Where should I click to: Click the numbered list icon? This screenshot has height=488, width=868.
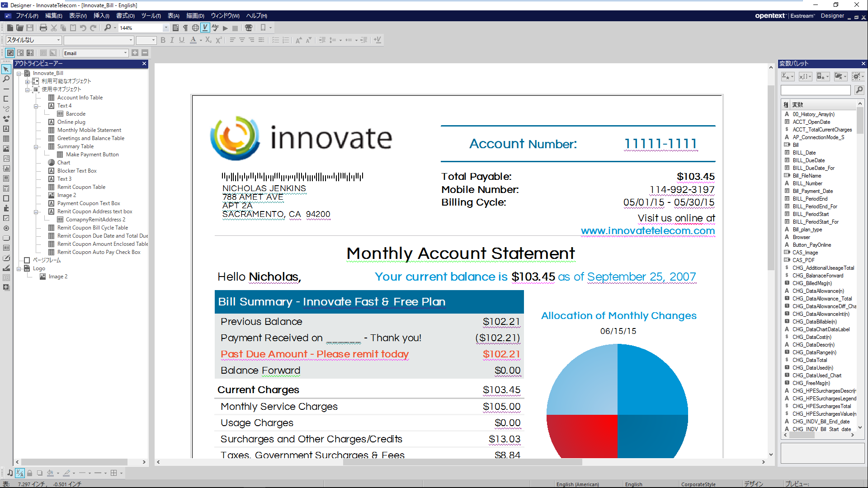click(x=286, y=40)
